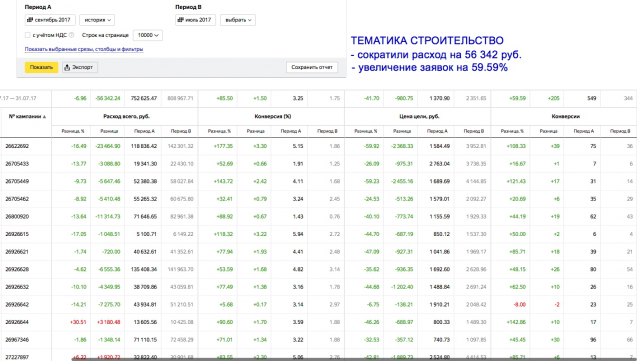Screen dimensions: 640x361
Task: Sort by the Конверсии column header
Action: (x=566, y=116)
